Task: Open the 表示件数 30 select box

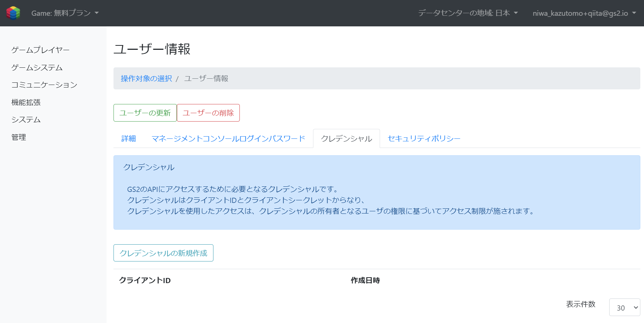Action: [625, 307]
